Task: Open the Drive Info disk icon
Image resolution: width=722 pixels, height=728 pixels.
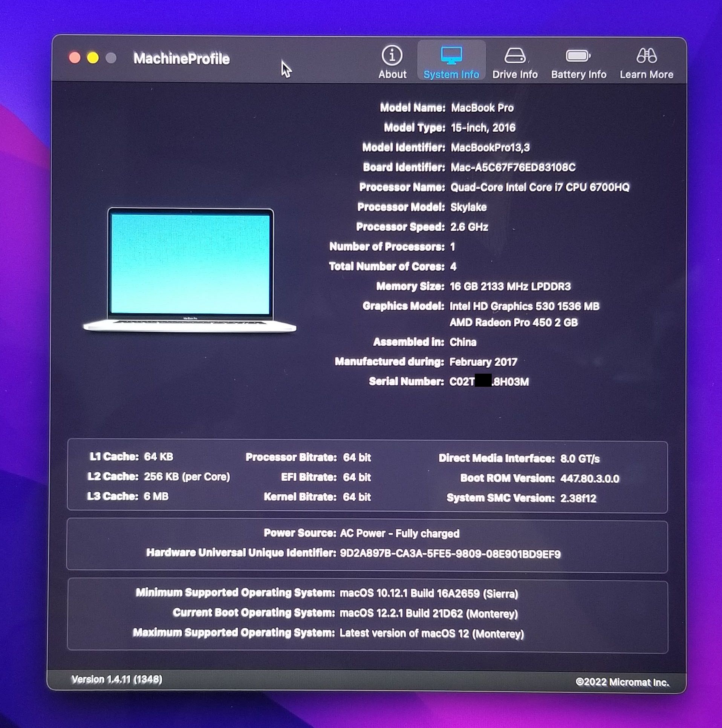Action: pyautogui.click(x=515, y=56)
